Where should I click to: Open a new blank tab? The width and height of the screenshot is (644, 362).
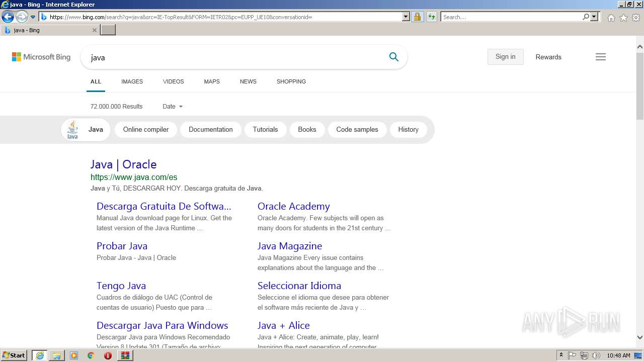coord(108,30)
